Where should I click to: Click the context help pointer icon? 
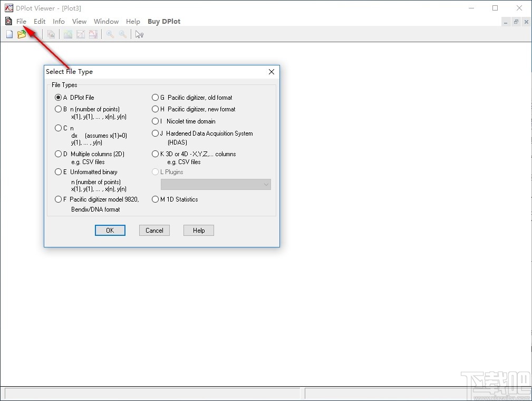point(139,34)
